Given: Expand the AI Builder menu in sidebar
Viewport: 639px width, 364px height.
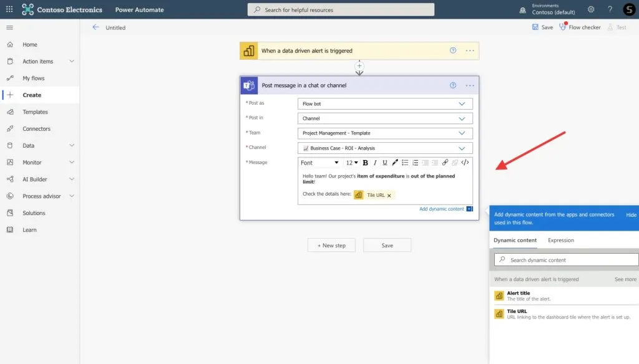Looking at the screenshot, I should tap(72, 179).
